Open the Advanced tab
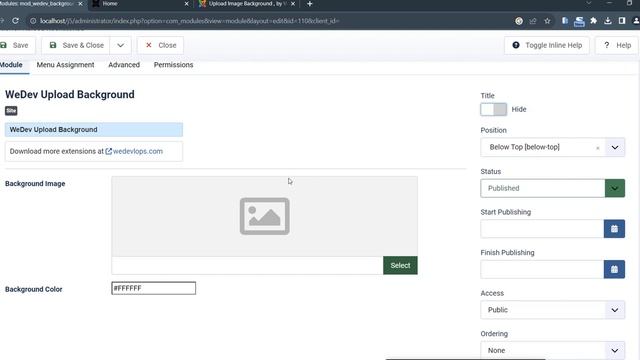This screenshot has width=640, height=360. point(124,65)
